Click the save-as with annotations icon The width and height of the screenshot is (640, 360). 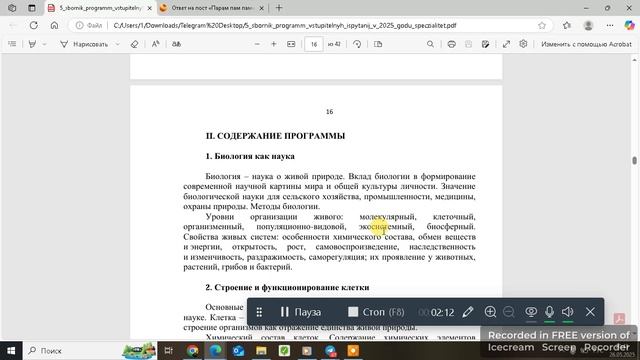coord(485,44)
